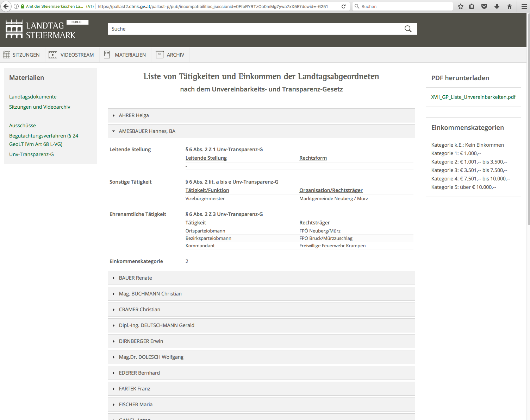Expand the CRAMER Christian entry
The width and height of the screenshot is (530, 420).
(261, 310)
